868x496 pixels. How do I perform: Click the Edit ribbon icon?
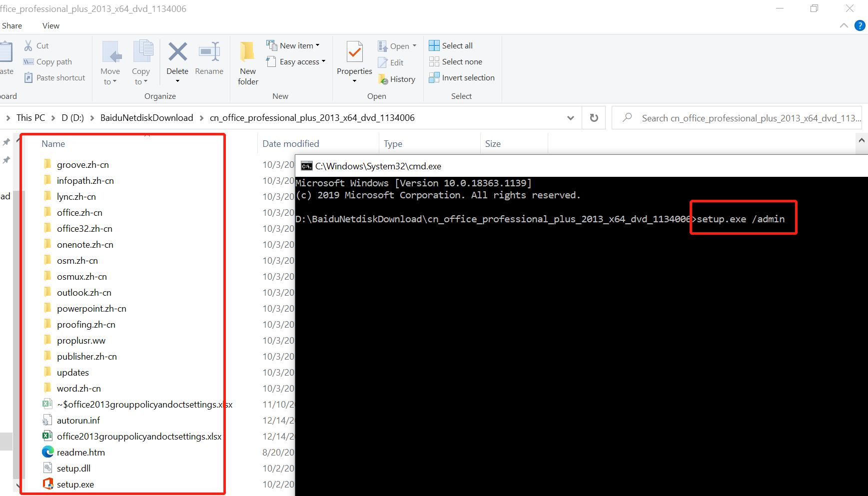(x=383, y=62)
